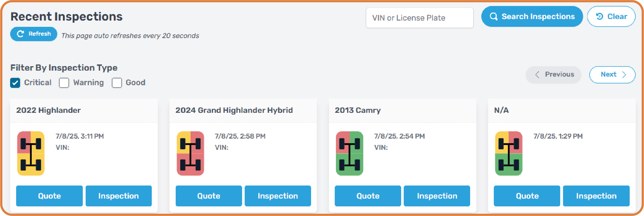Click the VIN or License Plate field

(x=420, y=18)
